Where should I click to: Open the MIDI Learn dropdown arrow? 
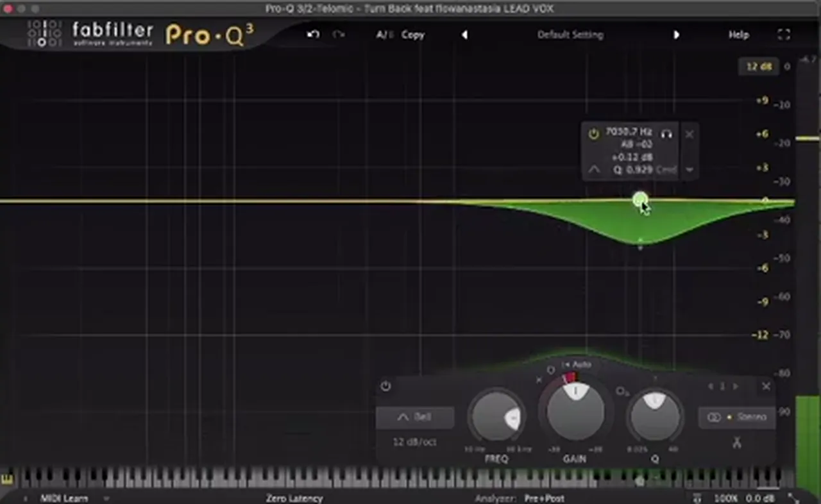pyautogui.click(x=106, y=498)
